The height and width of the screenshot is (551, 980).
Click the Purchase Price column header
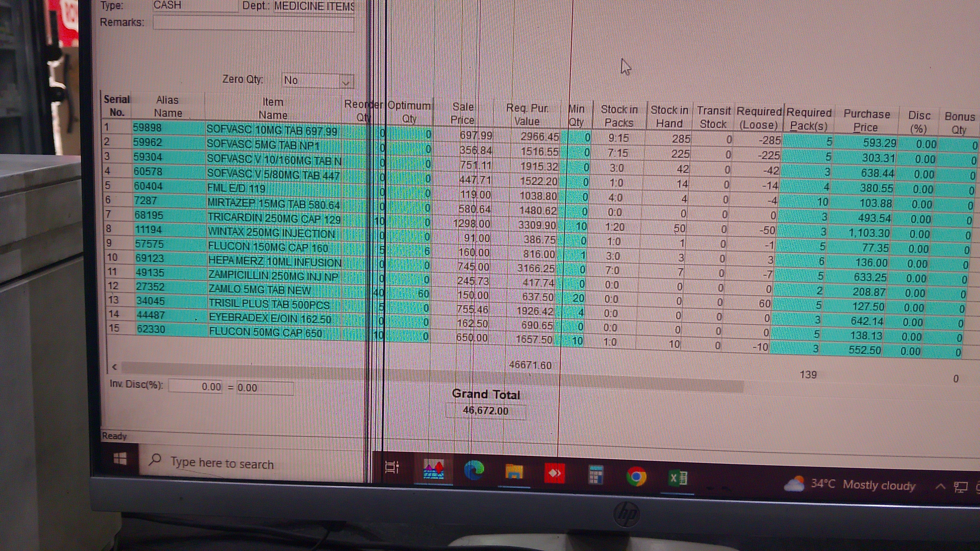click(866, 121)
